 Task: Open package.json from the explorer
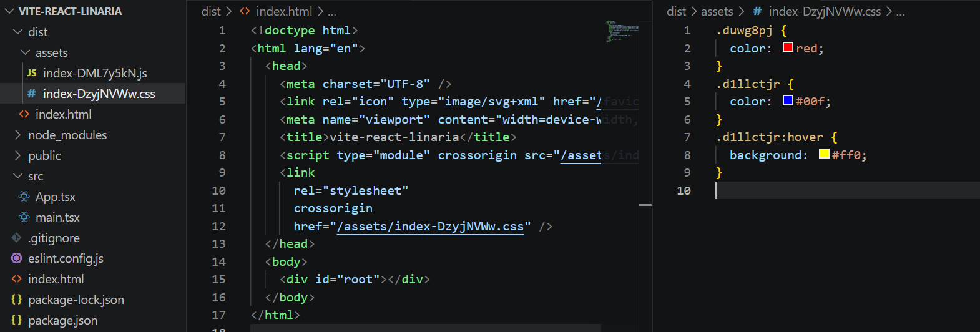[62, 320]
